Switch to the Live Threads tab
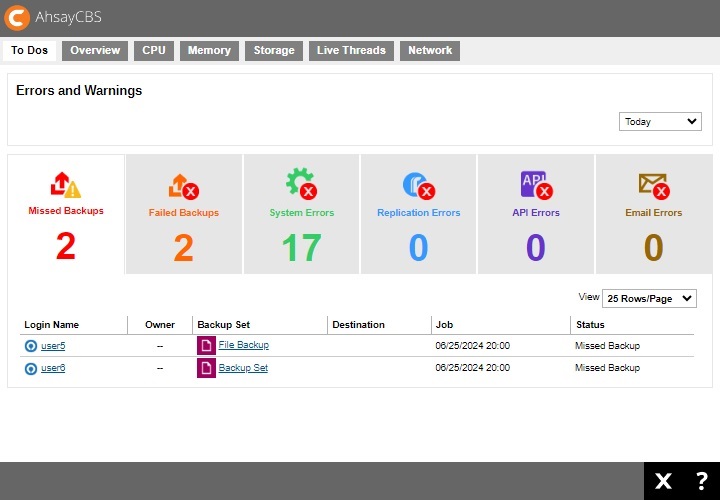 (x=350, y=51)
